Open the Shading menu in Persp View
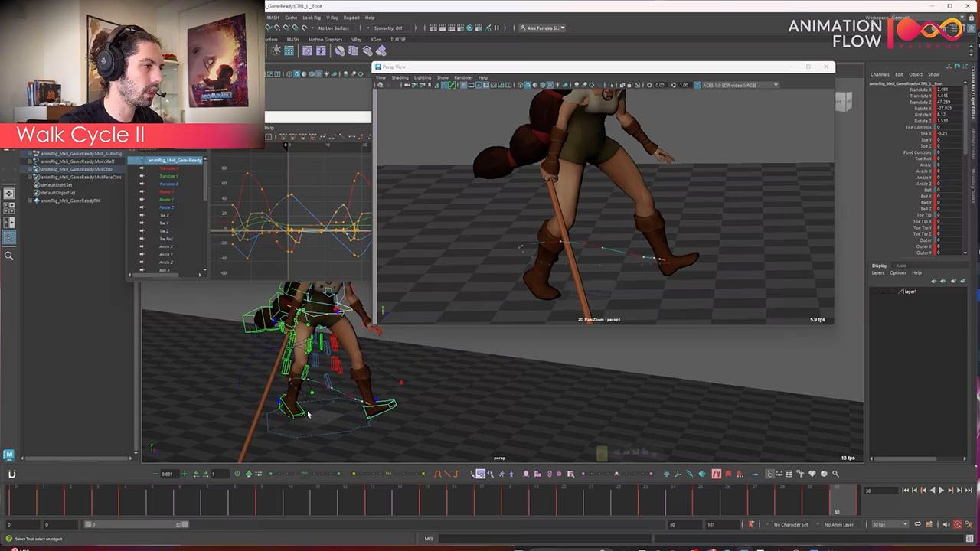 pos(400,77)
